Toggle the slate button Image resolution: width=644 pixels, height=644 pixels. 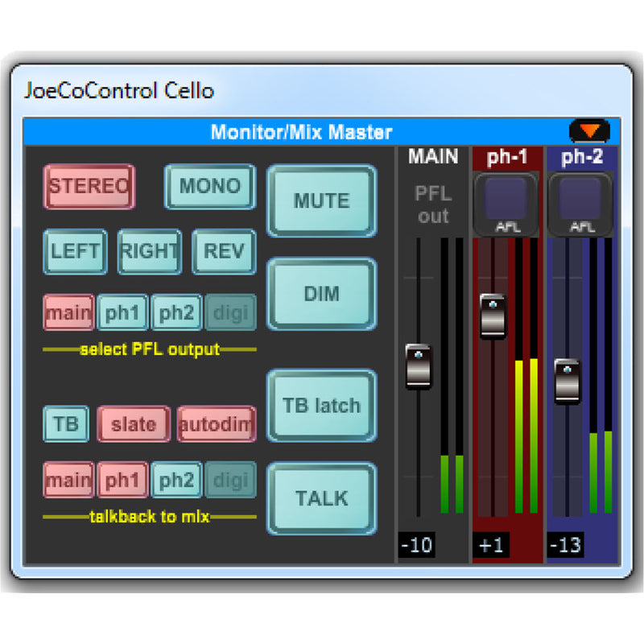pos(134,423)
